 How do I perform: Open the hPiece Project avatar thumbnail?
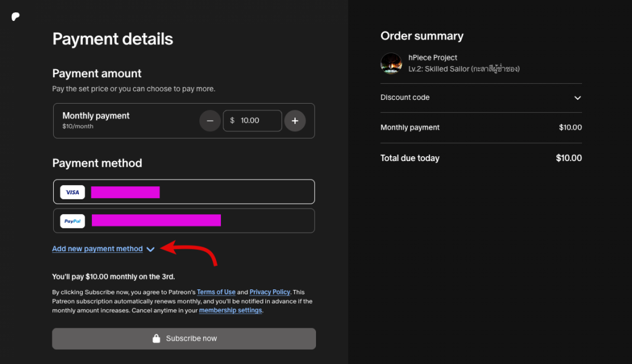(391, 64)
